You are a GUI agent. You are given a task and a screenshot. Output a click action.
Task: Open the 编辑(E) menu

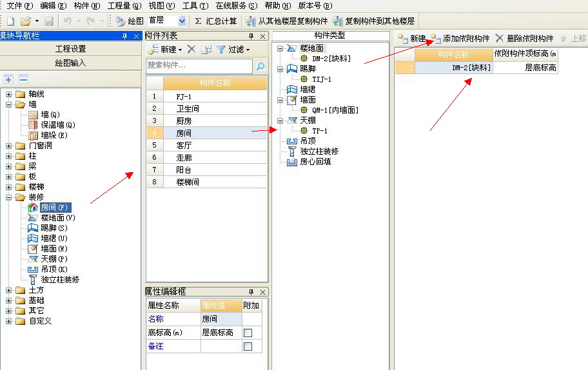[x=54, y=6]
